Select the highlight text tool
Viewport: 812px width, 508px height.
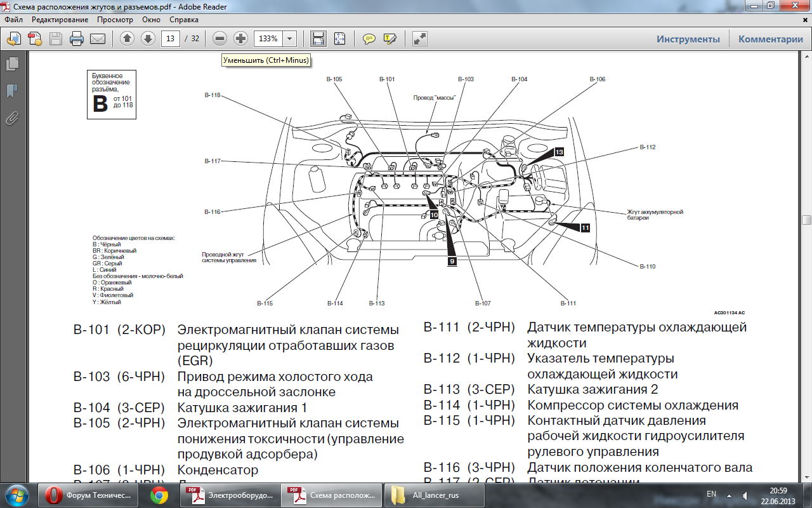pos(390,39)
